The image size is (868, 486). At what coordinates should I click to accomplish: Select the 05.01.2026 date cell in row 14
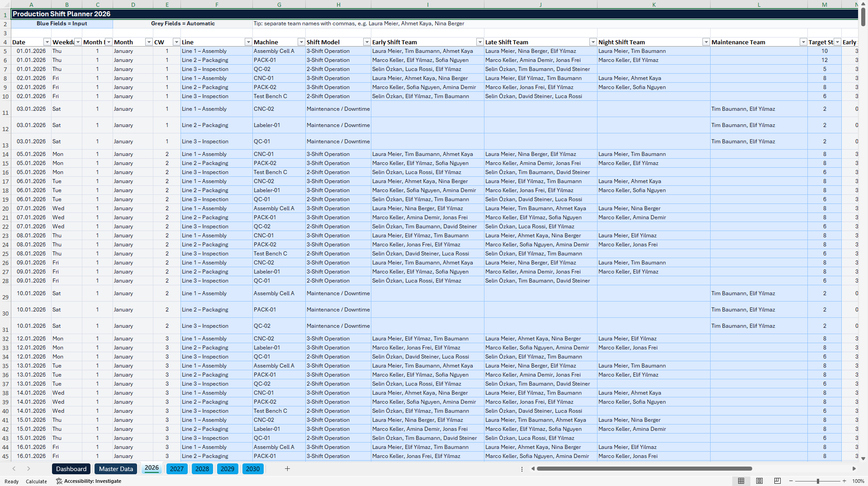[31, 154]
